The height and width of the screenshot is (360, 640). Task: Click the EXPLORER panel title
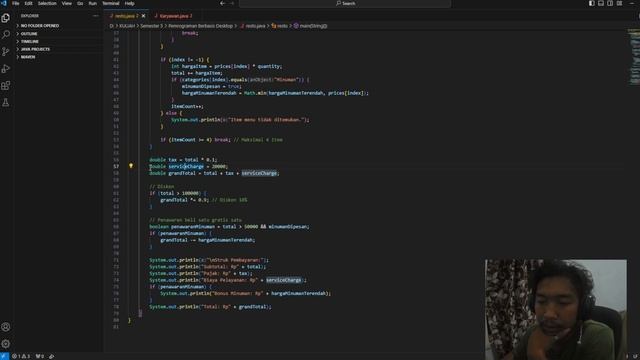click(29, 16)
